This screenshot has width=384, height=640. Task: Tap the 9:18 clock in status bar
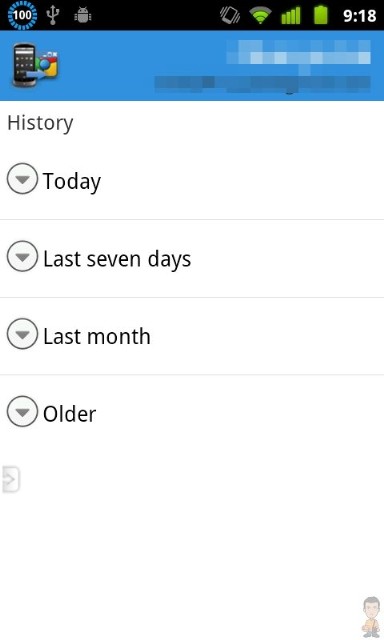pyautogui.click(x=359, y=16)
